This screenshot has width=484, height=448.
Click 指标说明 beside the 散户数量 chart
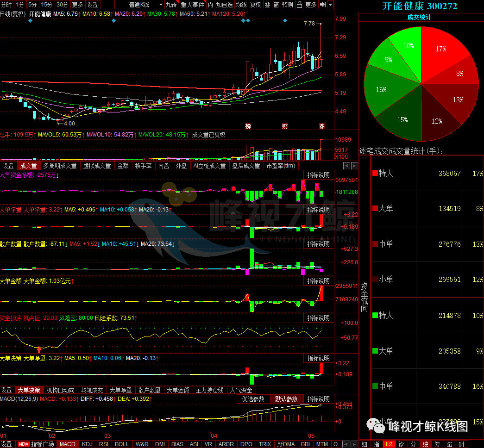click(318, 244)
